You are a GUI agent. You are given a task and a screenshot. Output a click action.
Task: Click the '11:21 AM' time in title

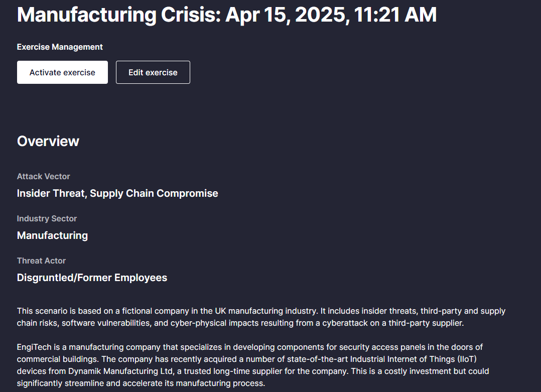click(395, 15)
